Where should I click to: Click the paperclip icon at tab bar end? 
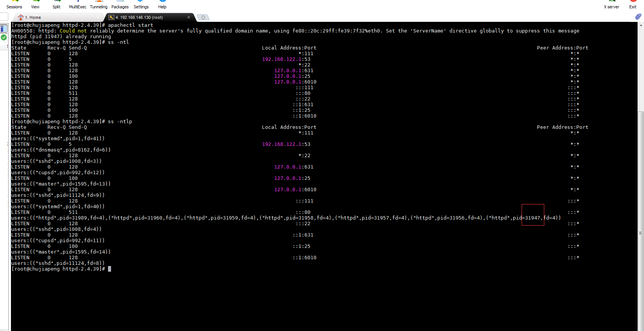coord(638,17)
